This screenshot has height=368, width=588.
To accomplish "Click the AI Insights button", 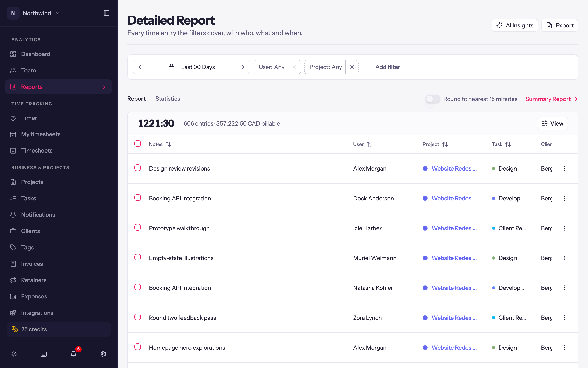I will point(515,25).
